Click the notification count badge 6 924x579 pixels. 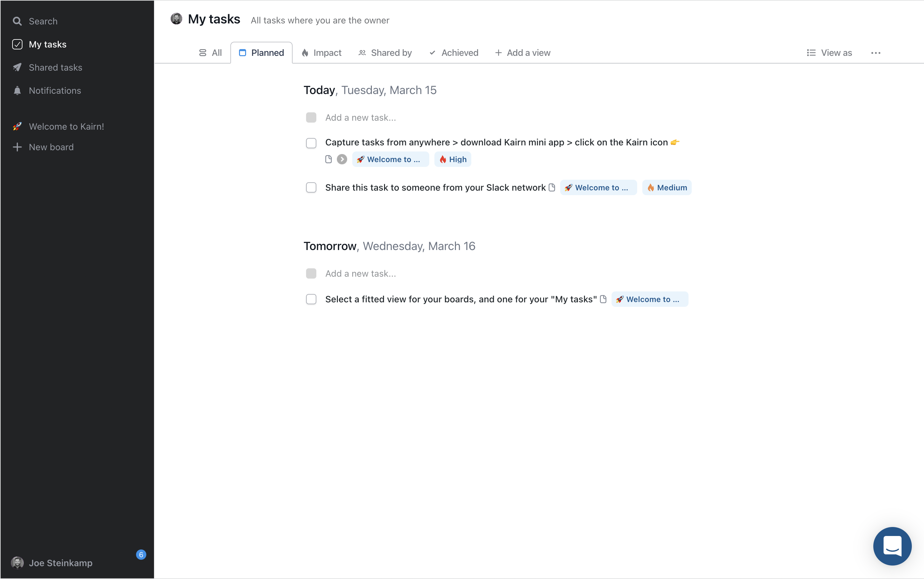point(141,555)
